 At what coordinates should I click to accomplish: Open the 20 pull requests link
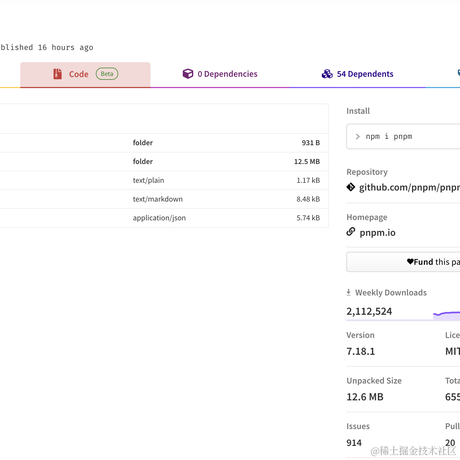450,443
